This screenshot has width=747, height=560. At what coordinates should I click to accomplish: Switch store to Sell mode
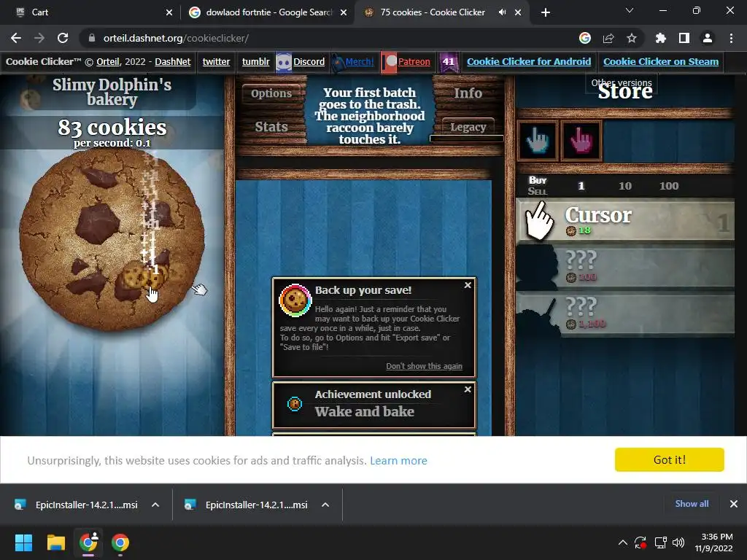pos(538,192)
